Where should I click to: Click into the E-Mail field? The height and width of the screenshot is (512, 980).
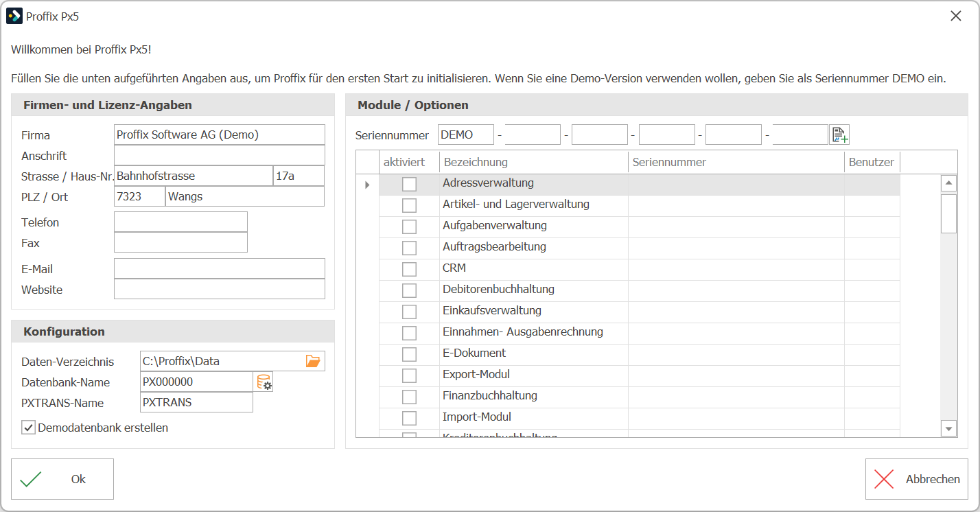click(220, 268)
